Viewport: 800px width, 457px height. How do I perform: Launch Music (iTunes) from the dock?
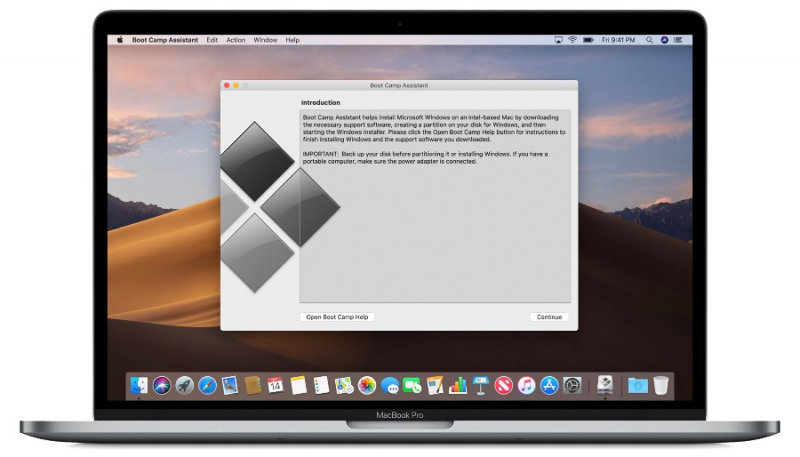point(526,385)
